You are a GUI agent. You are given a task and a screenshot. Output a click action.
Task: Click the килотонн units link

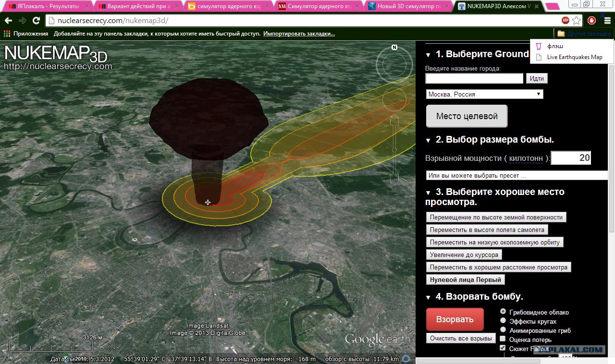pos(526,158)
